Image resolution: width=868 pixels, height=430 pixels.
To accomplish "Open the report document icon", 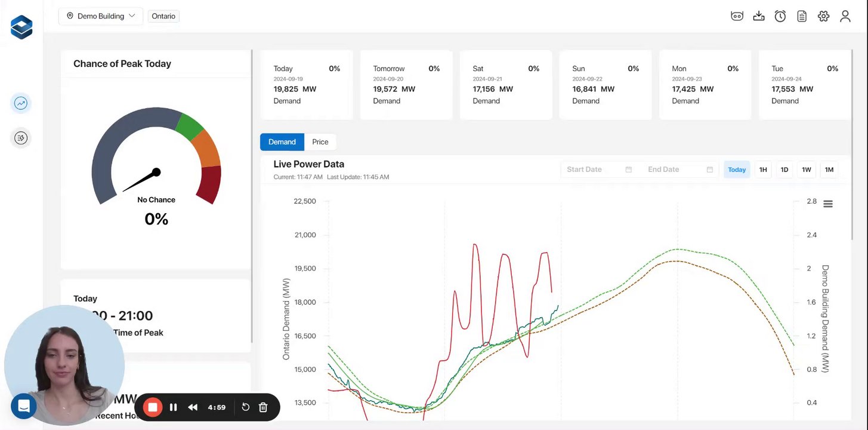I will [802, 16].
